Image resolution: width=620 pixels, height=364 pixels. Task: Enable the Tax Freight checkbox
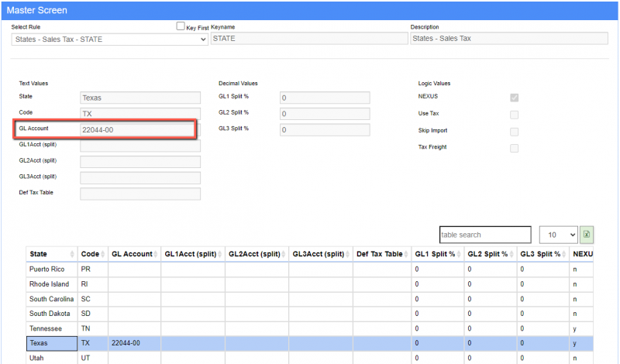514,147
